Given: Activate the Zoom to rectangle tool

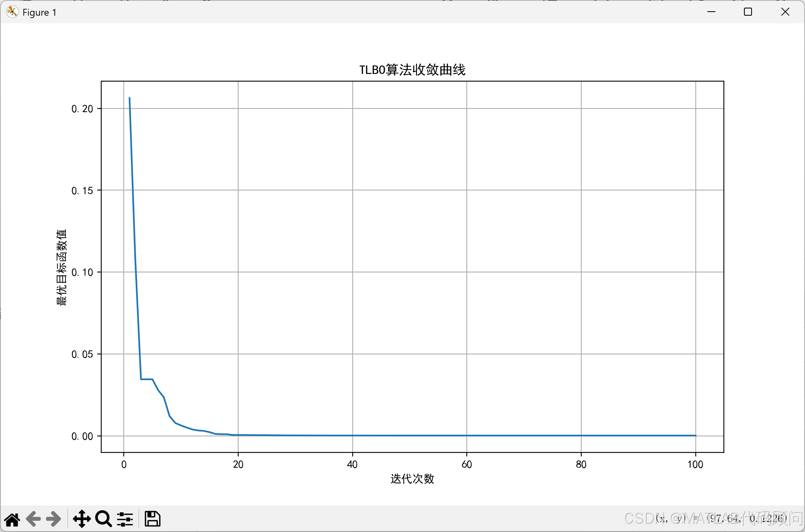Looking at the screenshot, I should [x=104, y=519].
